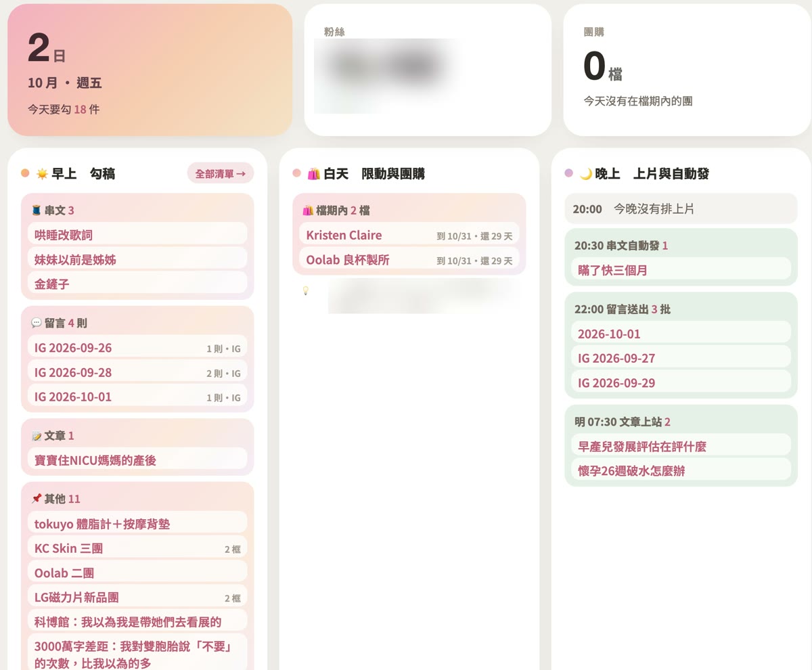Open morning comment row IG 2026-10-01
Image resolution: width=812 pixels, height=670 pixels.
pos(137,397)
